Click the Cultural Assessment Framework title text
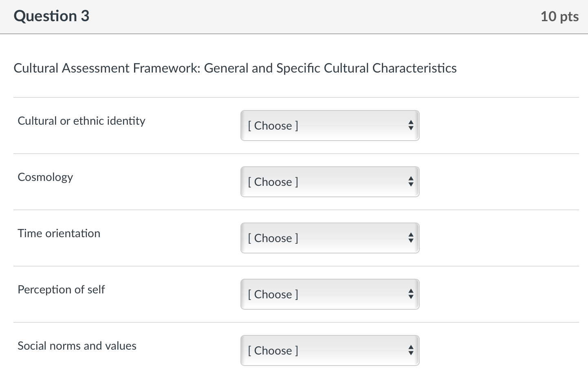The width and height of the screenshot is (588, 390). pyautogui.click(x=235, y=68)
